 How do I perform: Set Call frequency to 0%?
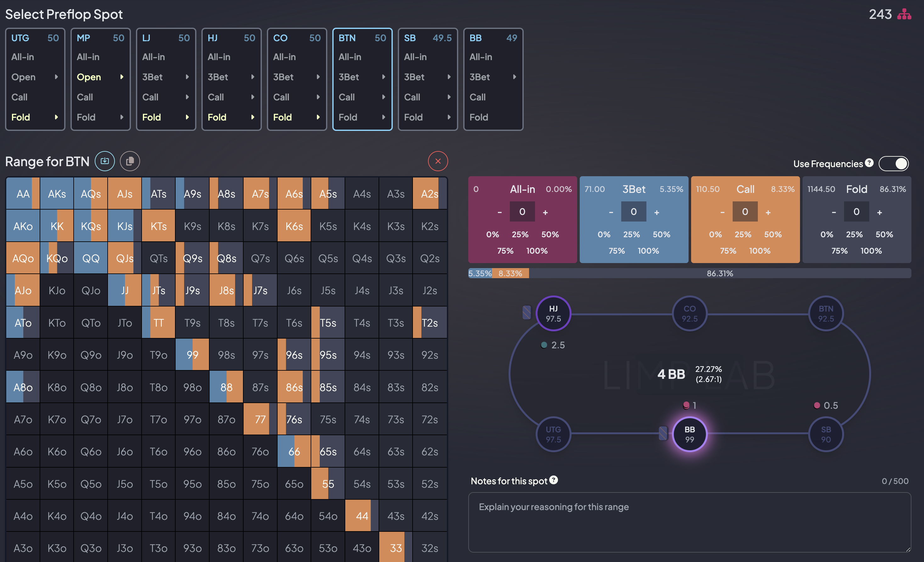715,234
